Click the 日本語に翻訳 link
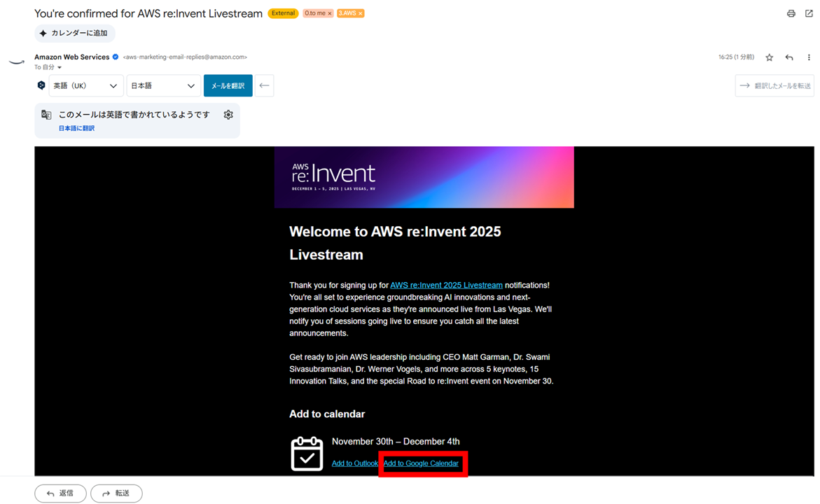The image size is (820, 504). tap(76, 127)
